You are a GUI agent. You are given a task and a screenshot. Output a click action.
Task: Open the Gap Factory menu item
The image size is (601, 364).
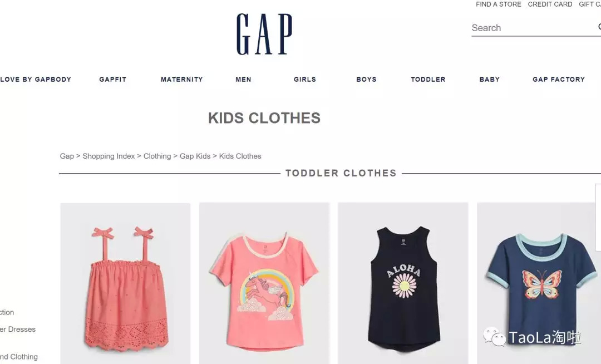(559, 80)
